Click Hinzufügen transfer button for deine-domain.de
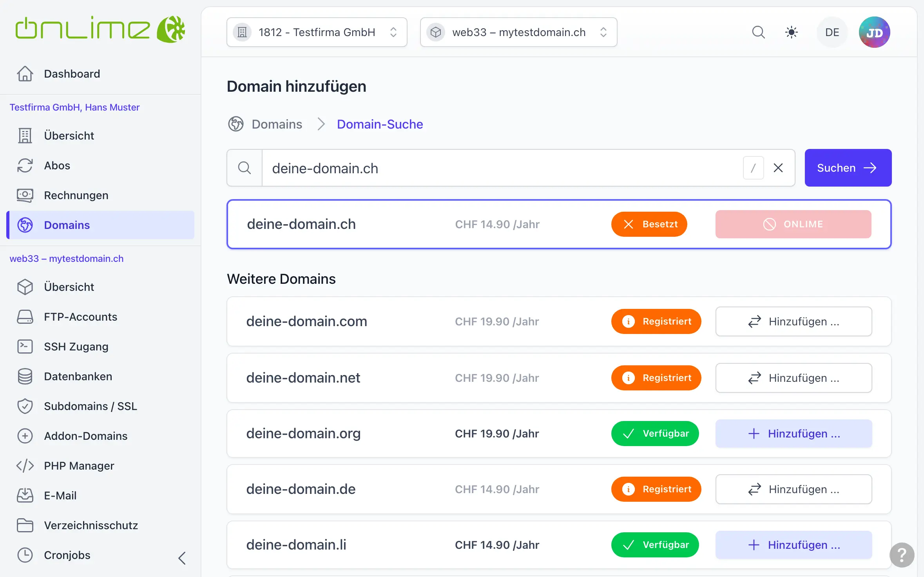Image resolution: width=924 pixels, height=577 pixels. (794, 489)
